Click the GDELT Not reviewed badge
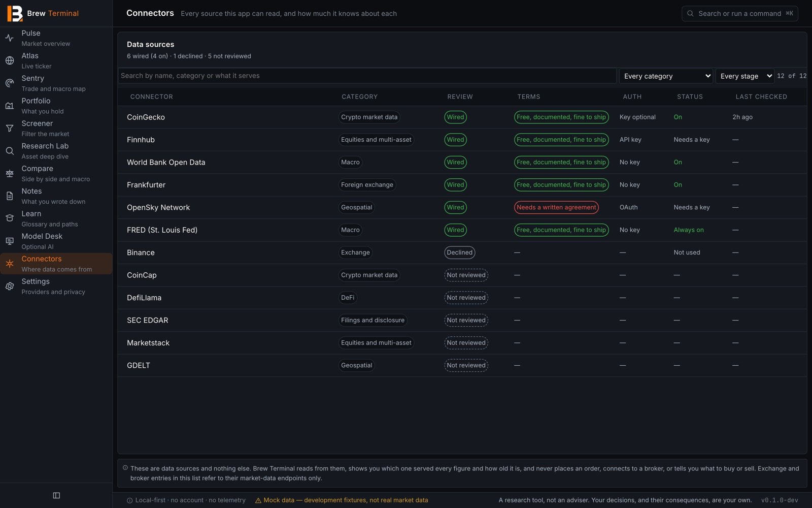 (466, 365)
